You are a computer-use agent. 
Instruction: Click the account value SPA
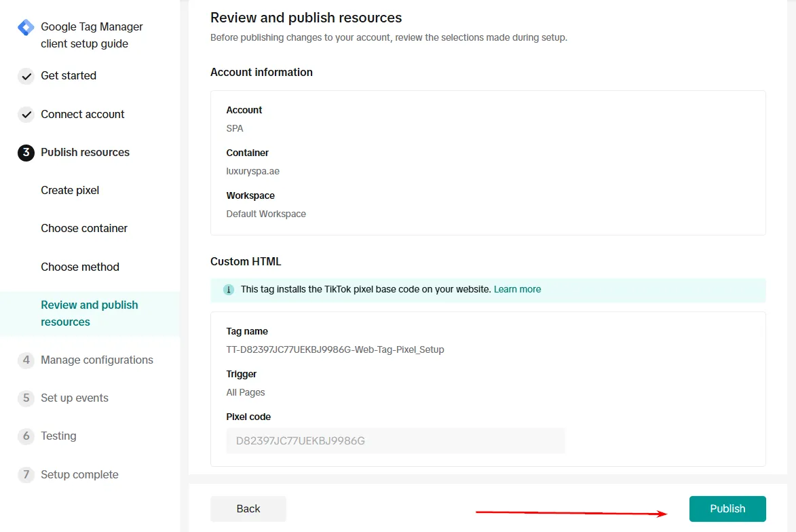[x=235, y=128]
